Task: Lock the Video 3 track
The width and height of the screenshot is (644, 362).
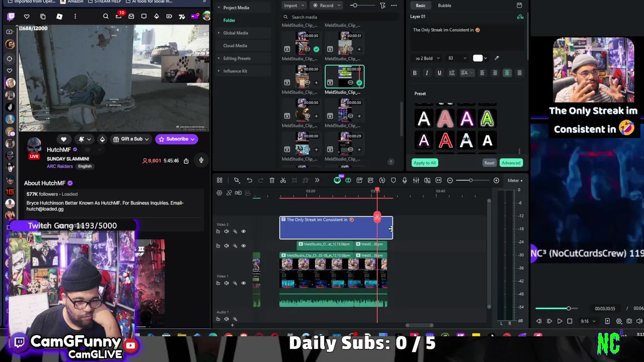Action: pos(218,231)
